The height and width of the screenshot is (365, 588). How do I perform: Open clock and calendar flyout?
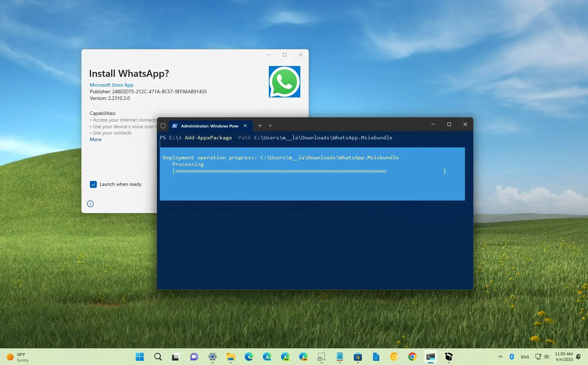pos(564,357)
